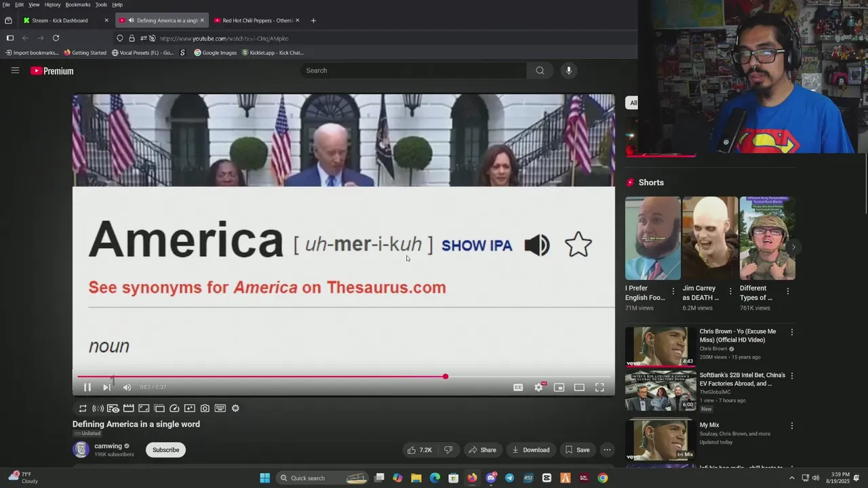The image size is (868, 488).
Task: Open more actions ellipsis beside Save
Action: pyautogui.click(x=607, y=450)
